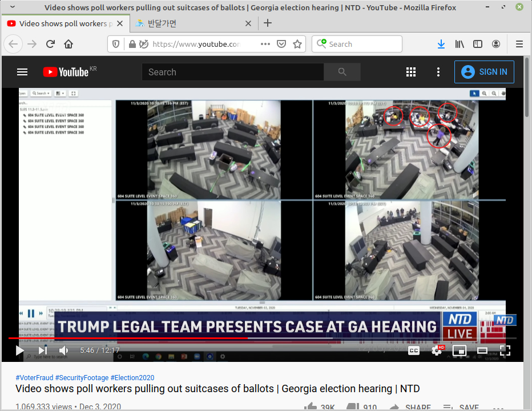
Task: Open YouTube guide hamburger menu
Action: coord(22,72)
